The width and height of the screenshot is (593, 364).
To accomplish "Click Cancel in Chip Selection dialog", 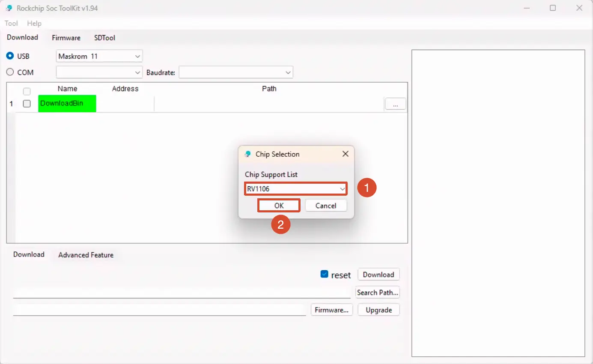I will click(326, 206).
